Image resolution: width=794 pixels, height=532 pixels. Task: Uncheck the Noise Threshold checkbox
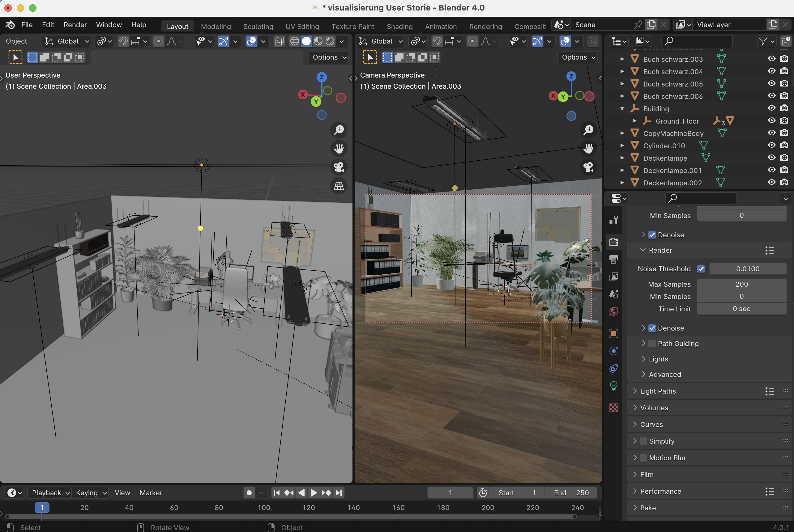click(701, 269)
